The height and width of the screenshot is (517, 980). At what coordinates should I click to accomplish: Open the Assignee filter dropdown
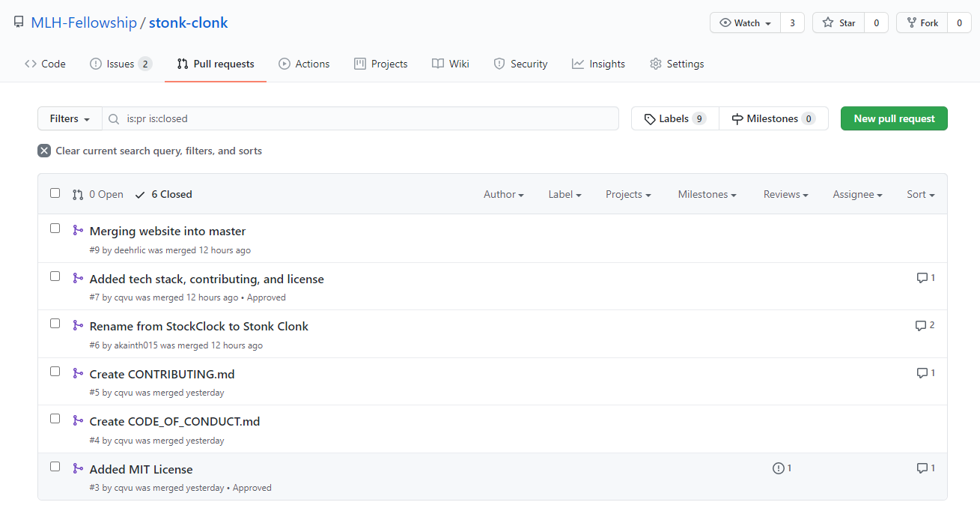point(858,194)
